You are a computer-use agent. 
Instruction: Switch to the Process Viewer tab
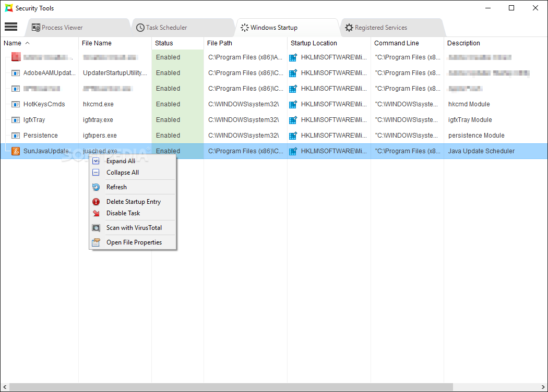pyautogui.click(x=77, y=28)
